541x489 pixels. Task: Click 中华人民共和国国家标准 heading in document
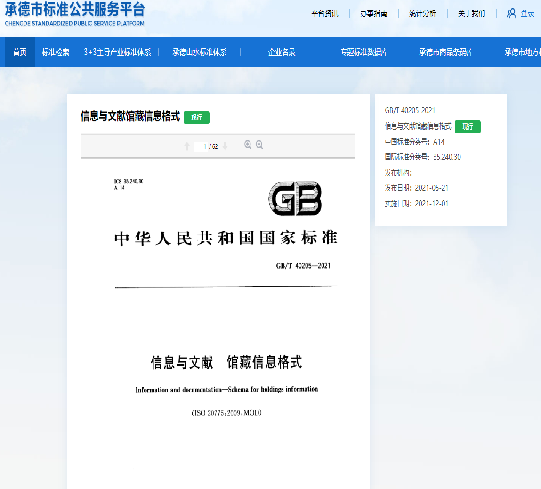(226, 238)
